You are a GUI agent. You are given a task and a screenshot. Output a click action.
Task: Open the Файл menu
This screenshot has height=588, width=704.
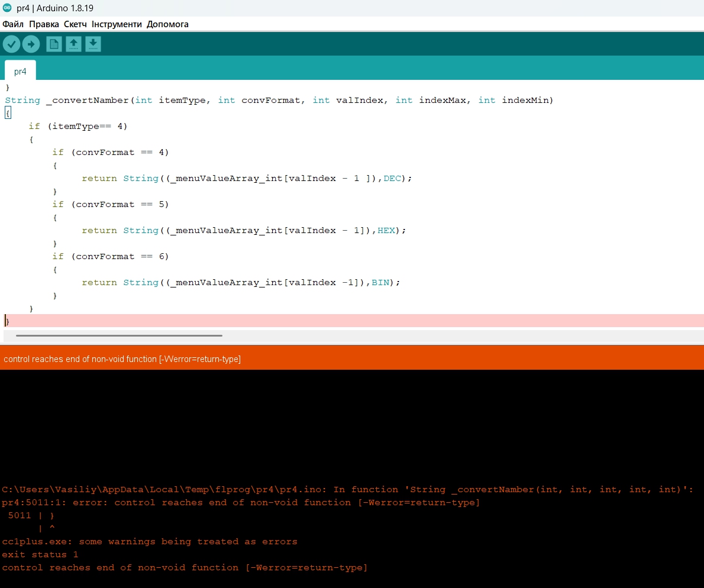[13, 24]
